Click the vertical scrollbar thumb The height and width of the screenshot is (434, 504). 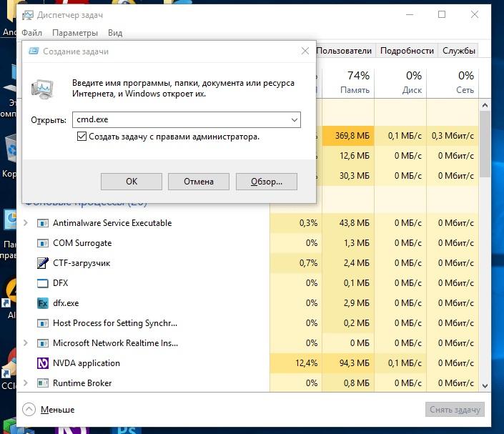tap(485, 144)
